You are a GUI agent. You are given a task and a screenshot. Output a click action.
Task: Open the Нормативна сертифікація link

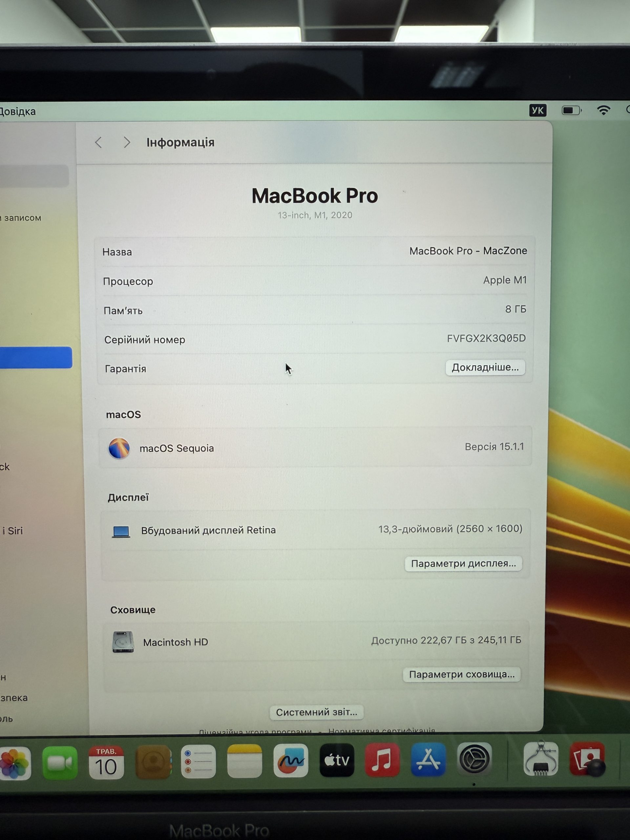pyautogui.click(x=382, y=731)
